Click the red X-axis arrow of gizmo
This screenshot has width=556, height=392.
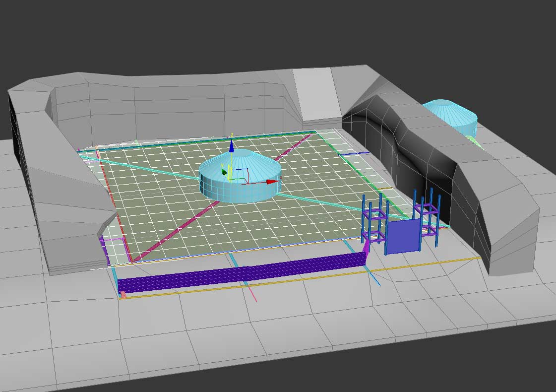(272, 182)
